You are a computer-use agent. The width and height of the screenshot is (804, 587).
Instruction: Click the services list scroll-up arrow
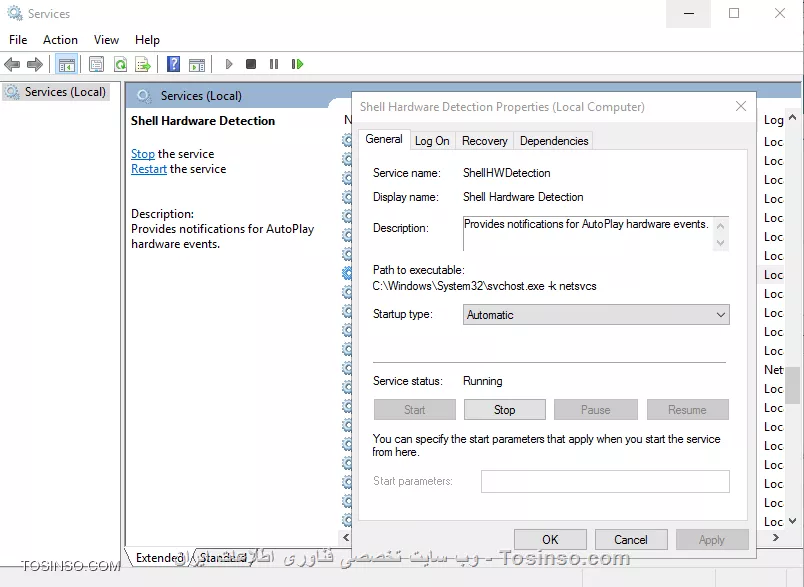pos(792,117)
